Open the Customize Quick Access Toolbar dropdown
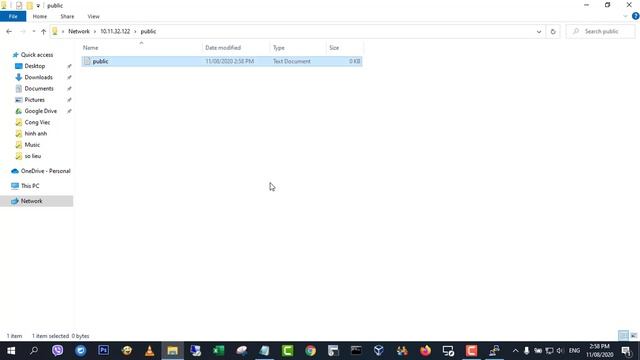The image size is (640, 360). (38, 6)
